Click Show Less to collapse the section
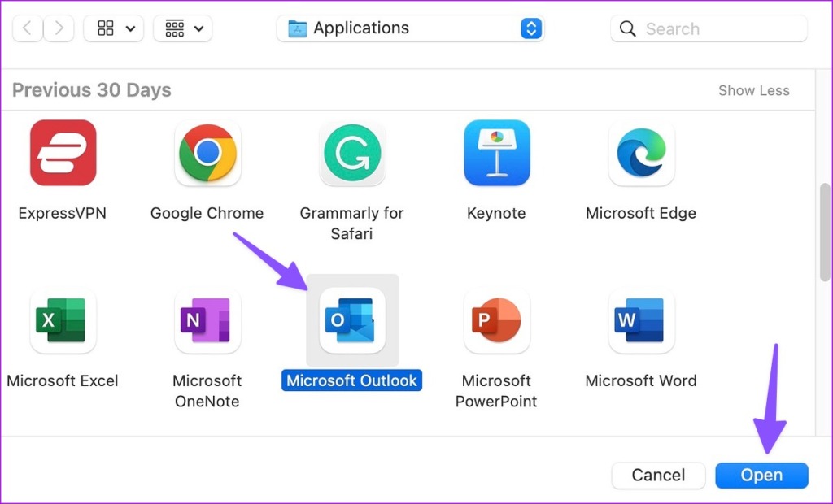The image size is (833, 504). (753, 90)
